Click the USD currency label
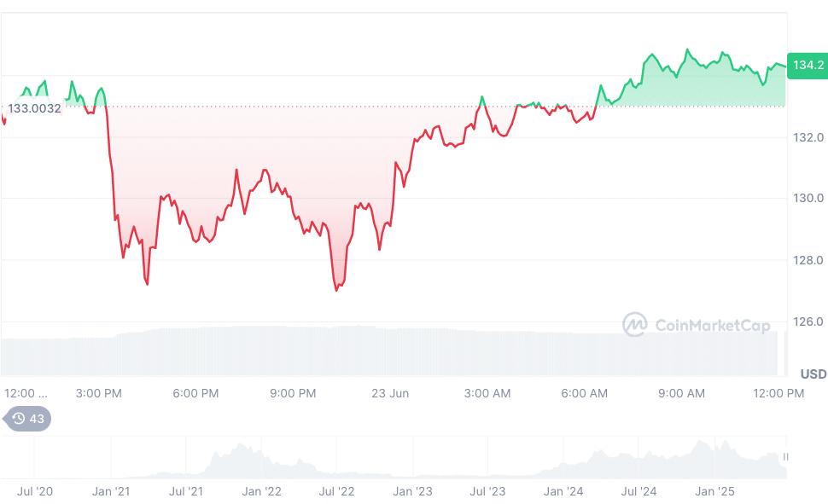This screenshot has width=828, height=504. tap(813, 374)
